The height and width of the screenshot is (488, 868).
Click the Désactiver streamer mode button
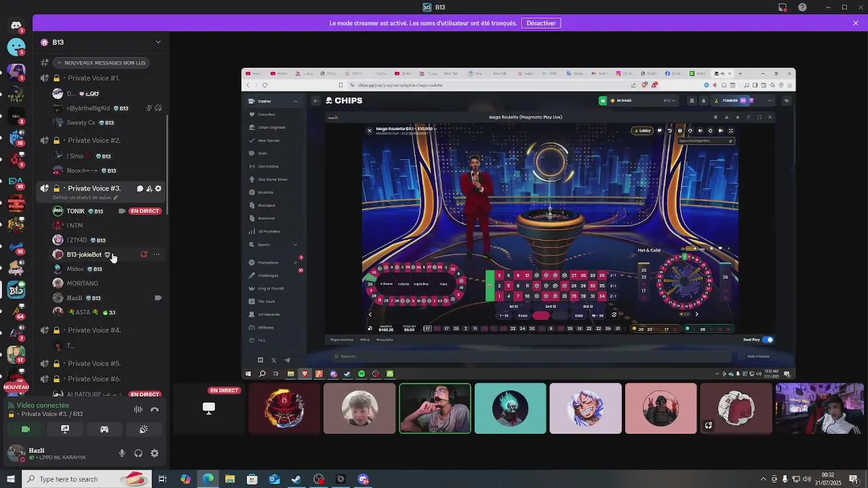[541, 23]
